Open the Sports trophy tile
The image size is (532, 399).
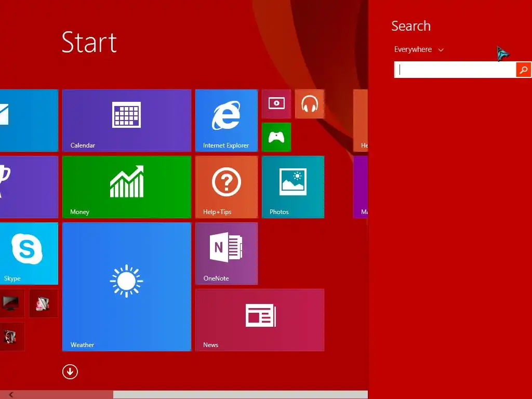(x=29, y=187)
